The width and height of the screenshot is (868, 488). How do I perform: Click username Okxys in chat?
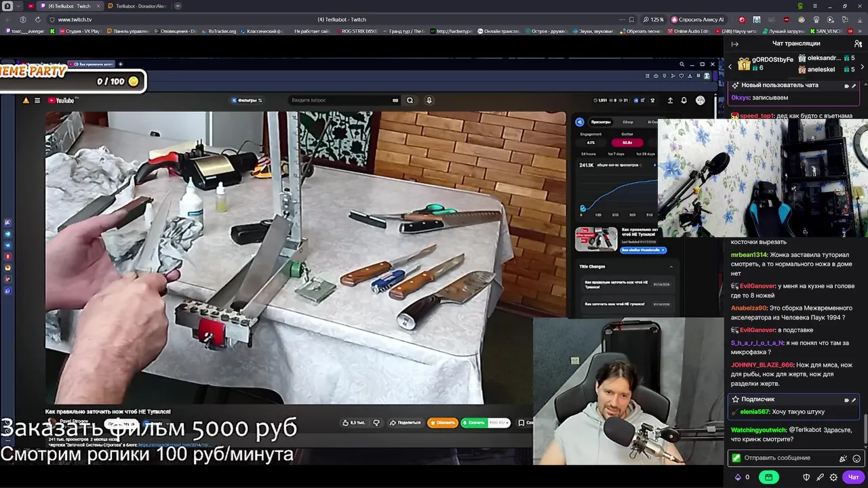(x=740, y=98)
